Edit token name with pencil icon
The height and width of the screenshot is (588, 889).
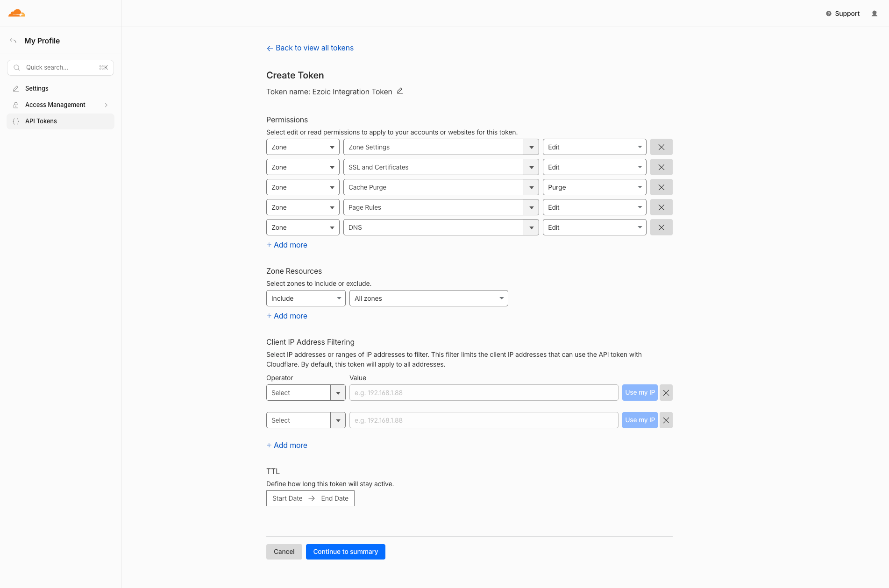400,91
